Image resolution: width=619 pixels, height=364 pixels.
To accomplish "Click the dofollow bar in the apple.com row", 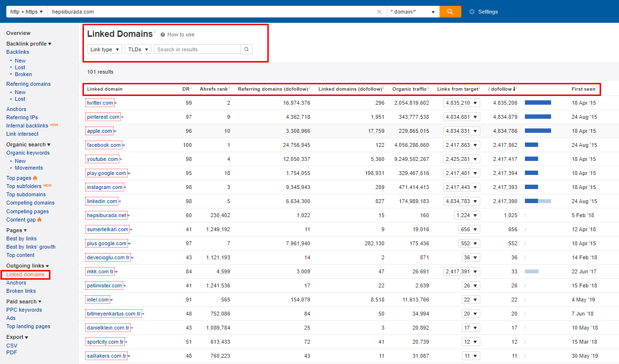I will point(538,131).
